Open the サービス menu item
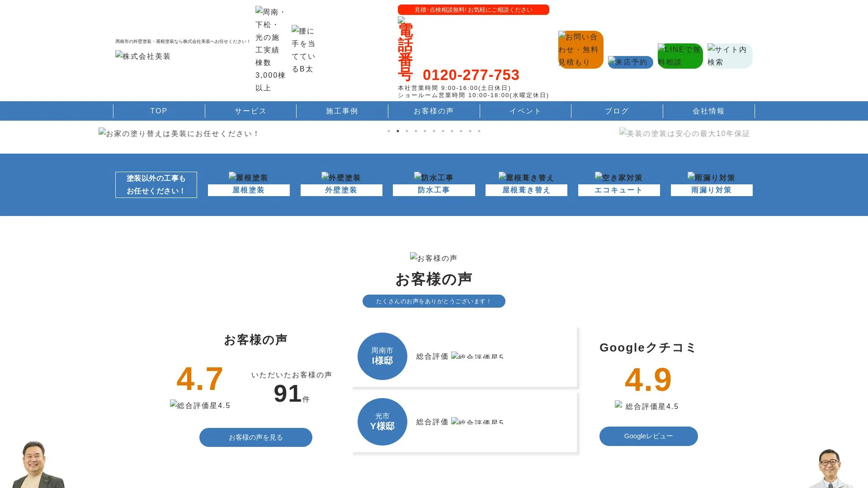The width and height of the screenshot is (868, 488). click(x=250, y=111)
